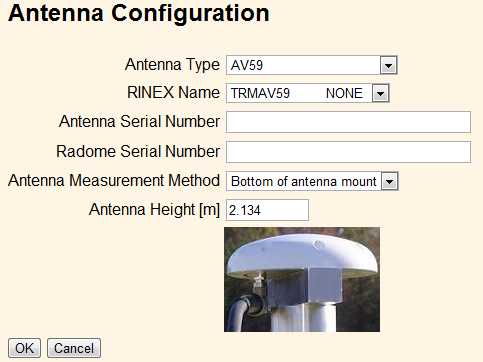The image size is (483, 362).
Task: Expand the RINEX Name dropdown arrow
Action: click(x=380, y=93)
